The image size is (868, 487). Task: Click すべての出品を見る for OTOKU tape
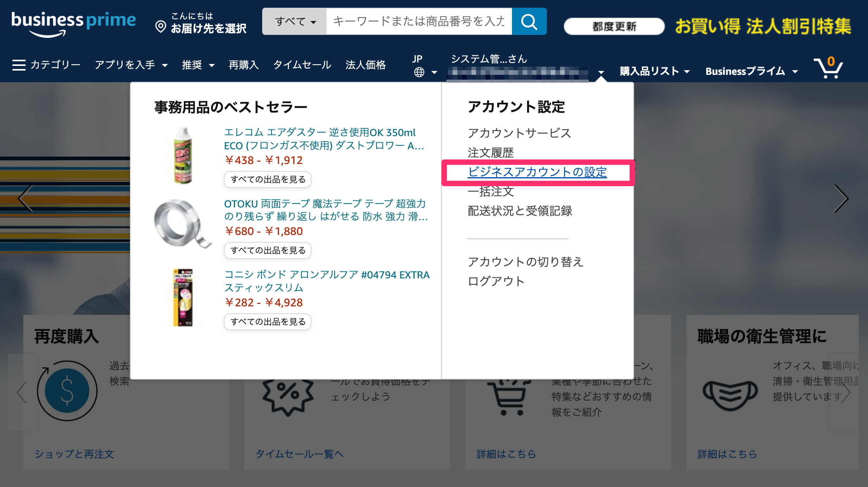(x=268, y=250)
